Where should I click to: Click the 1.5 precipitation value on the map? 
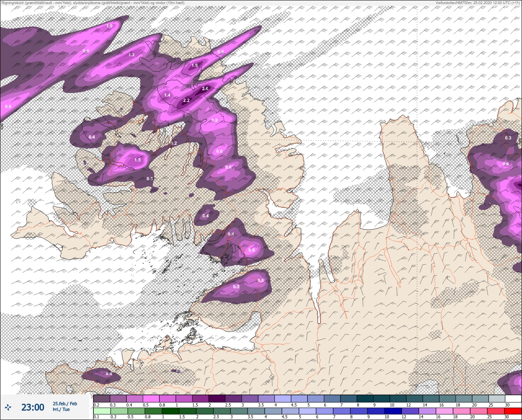tap(137, 160)
